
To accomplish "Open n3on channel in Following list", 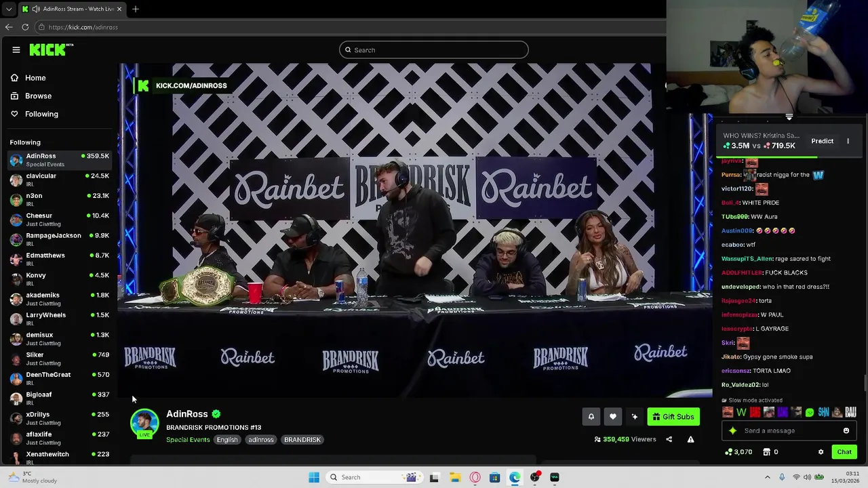I will (60, 199).
